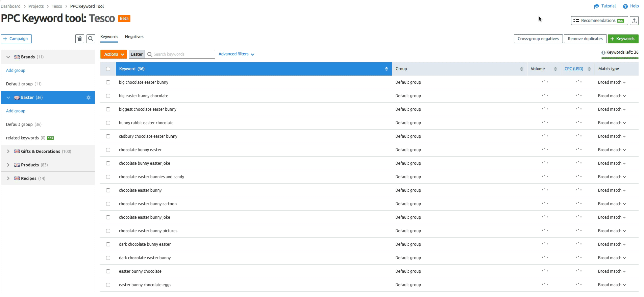Check cadbury chocolate easter bunny row
The height and width of the screenshot is (297, 644).
[x=108, y=136]
